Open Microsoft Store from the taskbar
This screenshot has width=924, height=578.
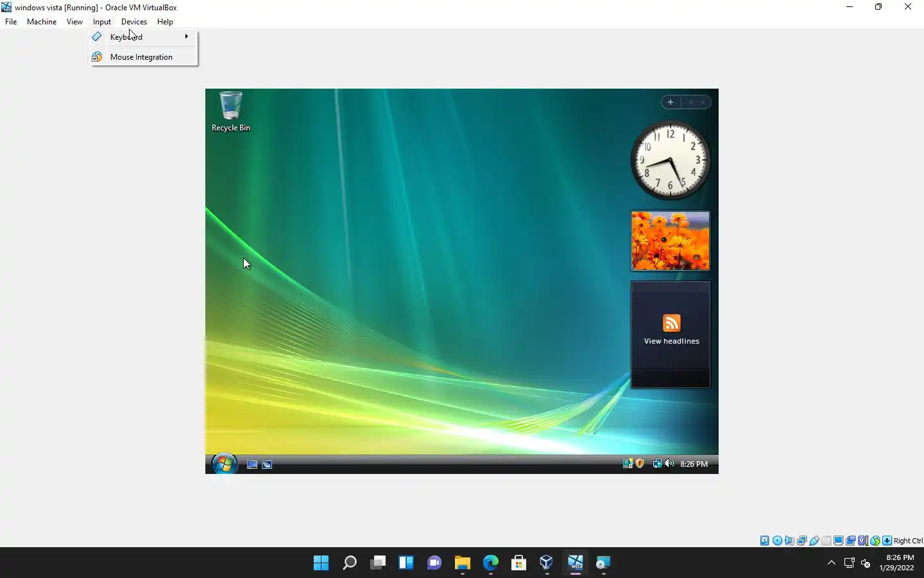tap(519, 563)
